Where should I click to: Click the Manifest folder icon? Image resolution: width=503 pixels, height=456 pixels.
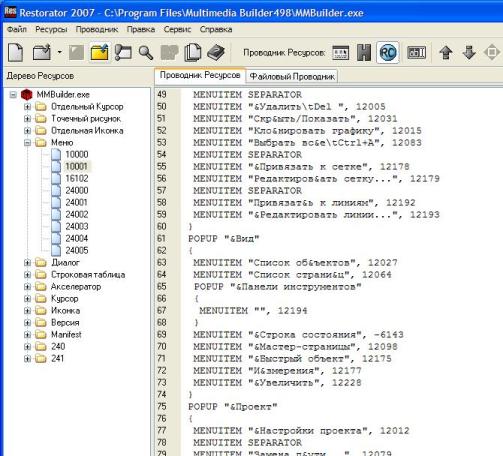tap(41, 335)
